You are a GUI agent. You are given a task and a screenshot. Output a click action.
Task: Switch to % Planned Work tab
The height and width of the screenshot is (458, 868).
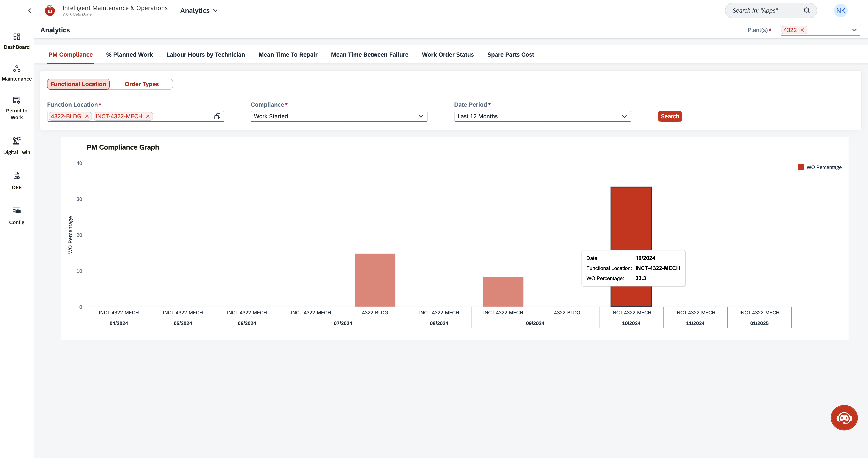(x=129, y=55)
